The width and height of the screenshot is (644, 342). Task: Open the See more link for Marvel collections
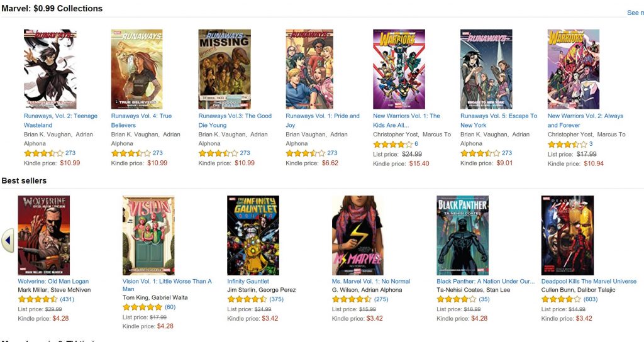coord(635,13)
